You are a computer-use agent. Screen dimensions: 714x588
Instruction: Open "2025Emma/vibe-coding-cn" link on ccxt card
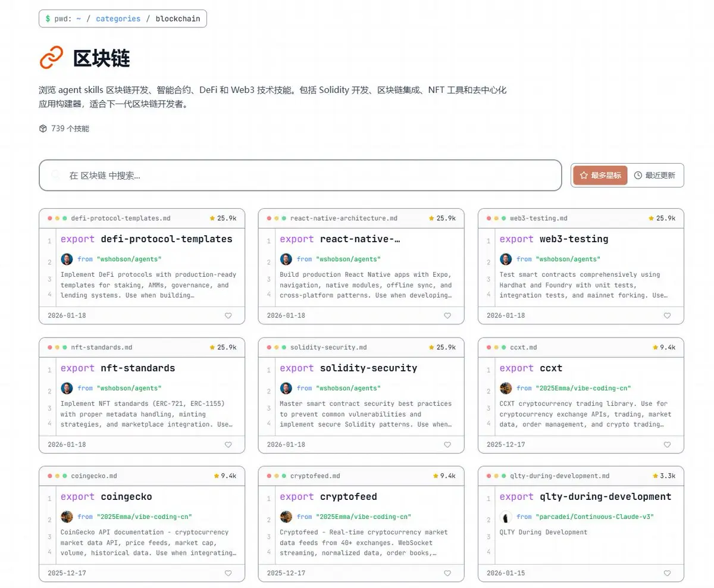point(583,388)
